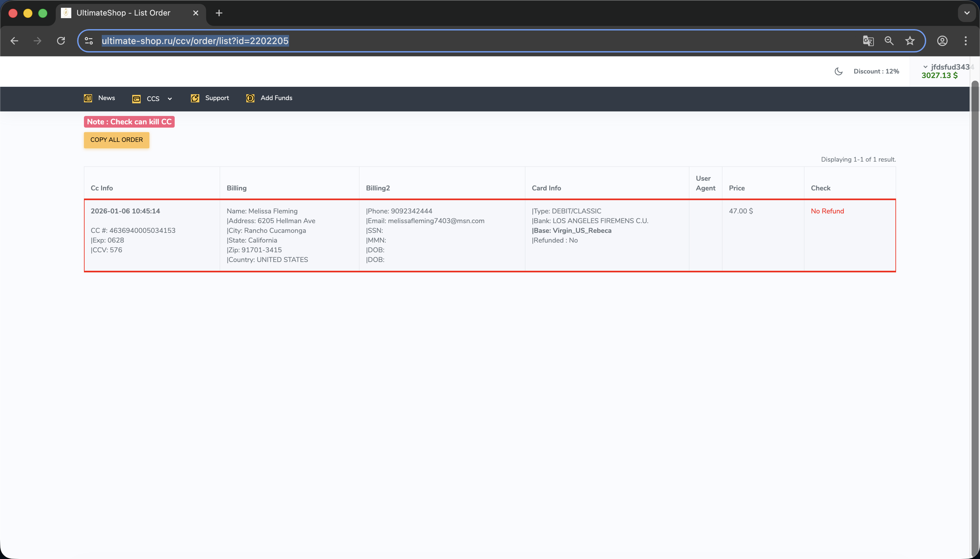The image size is (980, 559).
Task: Reload the current page
Action: [61, 41]
